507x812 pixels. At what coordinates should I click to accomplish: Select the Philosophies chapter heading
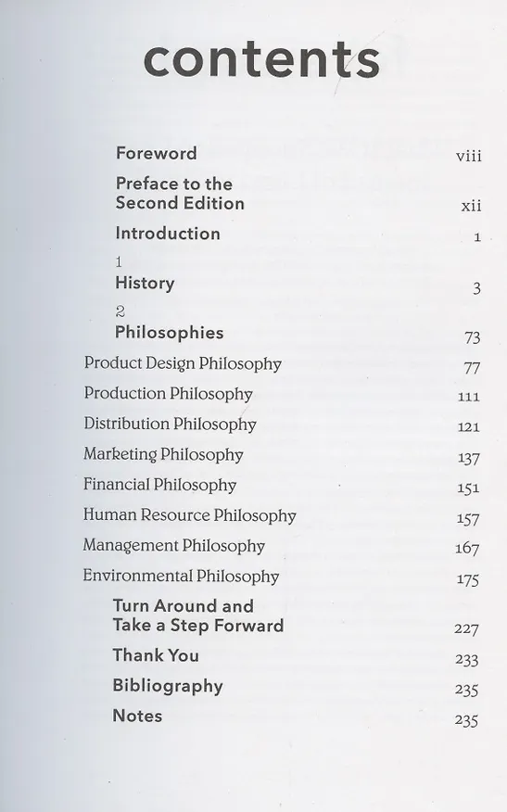point(170,333)
